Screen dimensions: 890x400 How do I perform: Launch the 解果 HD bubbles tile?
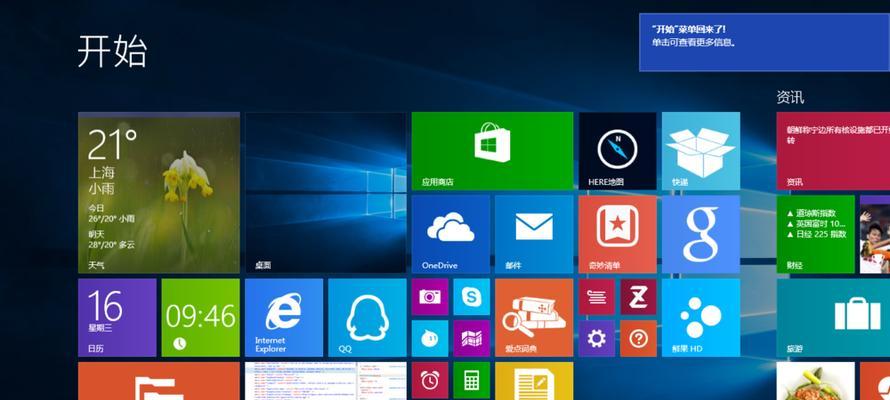point(701,318)
